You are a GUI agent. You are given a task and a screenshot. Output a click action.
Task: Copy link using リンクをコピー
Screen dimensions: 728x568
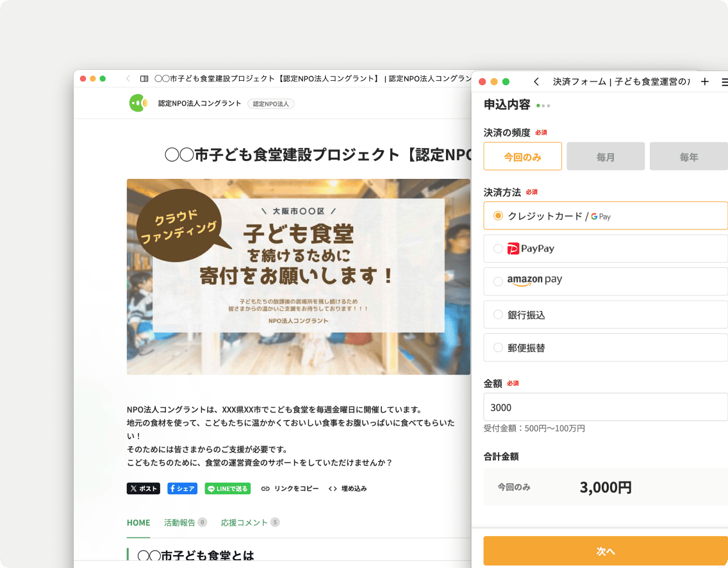click(x=290, y=489)
